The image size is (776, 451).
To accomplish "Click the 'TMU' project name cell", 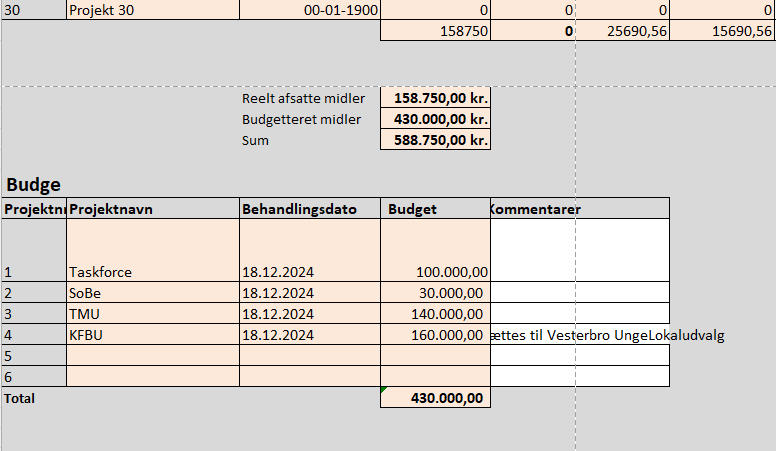I will point(153,313).
